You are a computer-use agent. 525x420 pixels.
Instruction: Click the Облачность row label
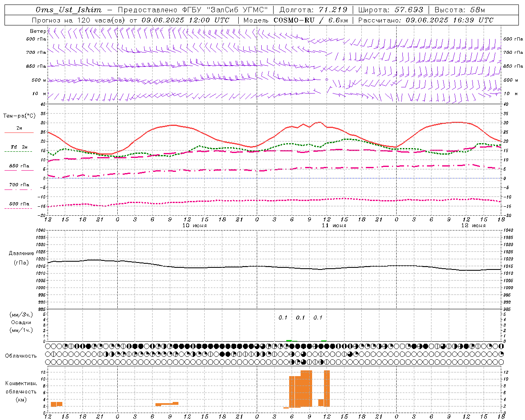pyautogui.click(x=21, y=356)
